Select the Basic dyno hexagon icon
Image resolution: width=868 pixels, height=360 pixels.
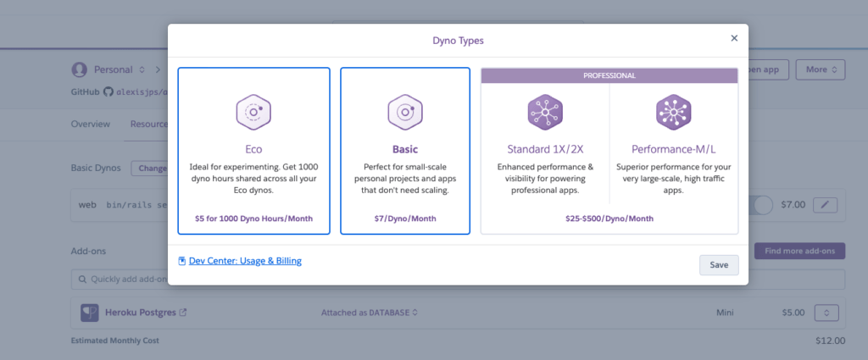pos(405,113)
